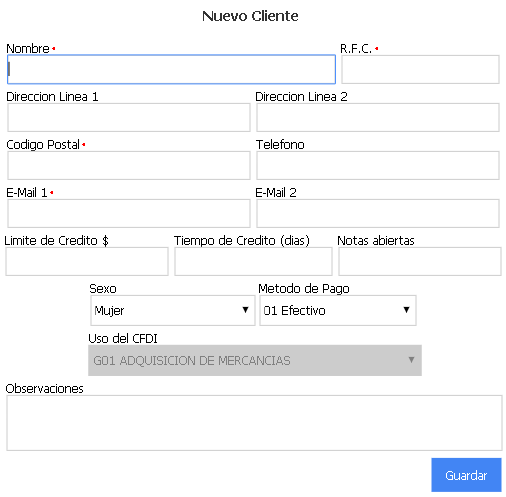
Task: Focus the Limite de Credito $ field
Action: 87,261
